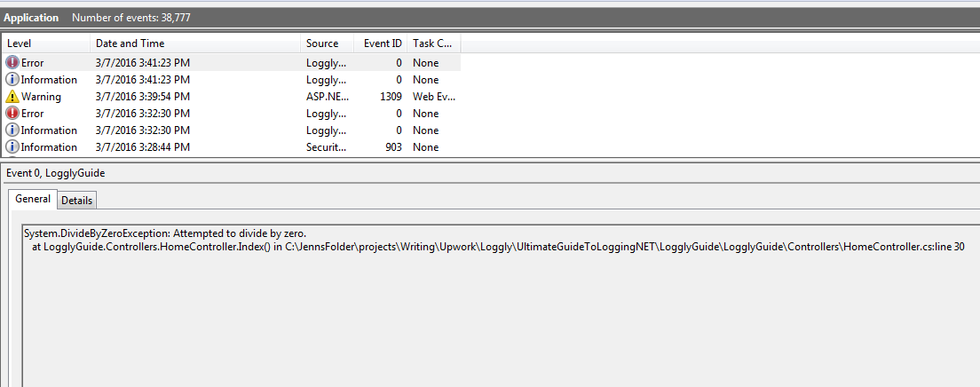Screen dimensions: 980x387
Task: Click the Web Event task category cell
Action: coord(431,97)
